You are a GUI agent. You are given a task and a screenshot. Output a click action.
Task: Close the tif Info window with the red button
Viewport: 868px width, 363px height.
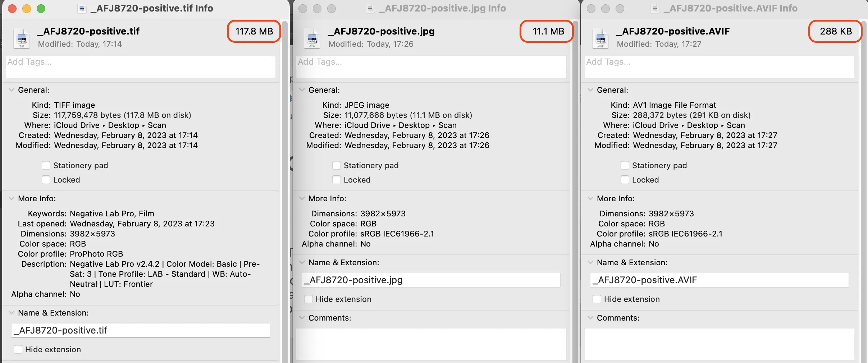12,8
